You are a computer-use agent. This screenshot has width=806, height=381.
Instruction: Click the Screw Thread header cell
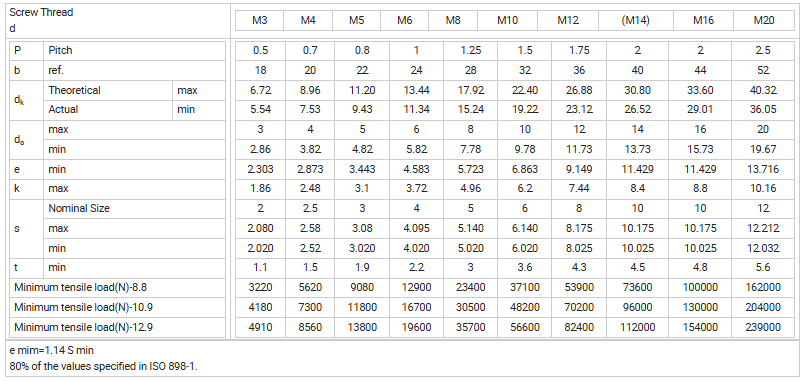[116, 21]
